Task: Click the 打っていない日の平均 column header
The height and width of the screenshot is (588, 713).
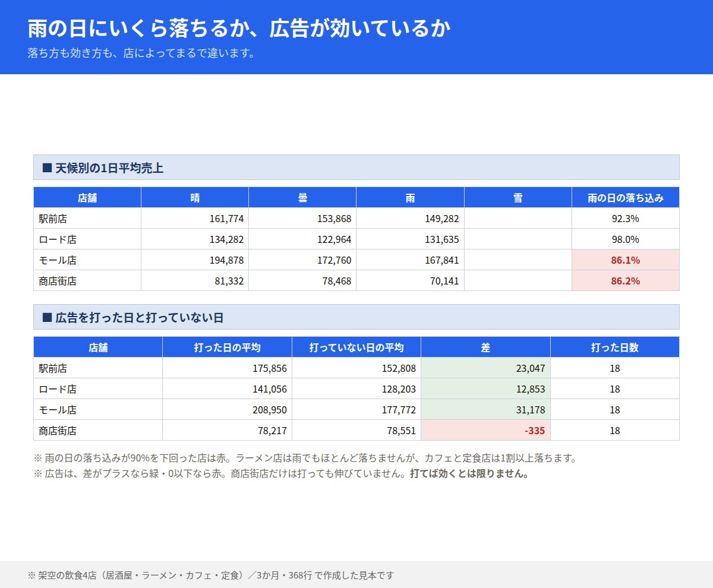Action: pos(356,347)
